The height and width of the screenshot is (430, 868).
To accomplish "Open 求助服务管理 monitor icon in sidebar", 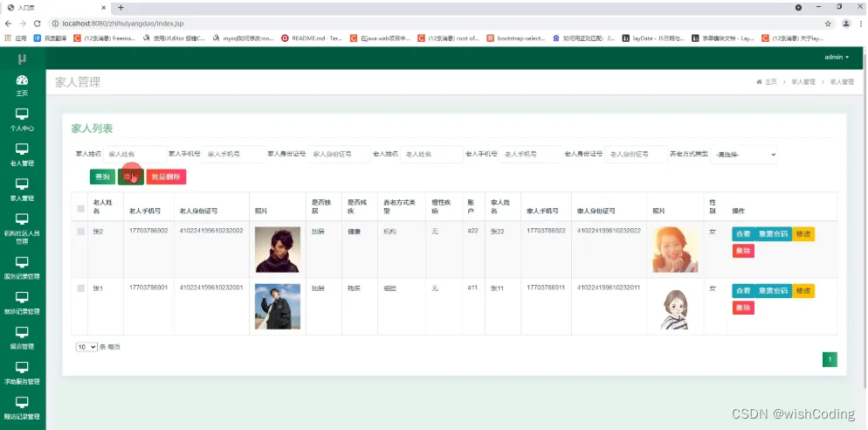I will point(22,367).
